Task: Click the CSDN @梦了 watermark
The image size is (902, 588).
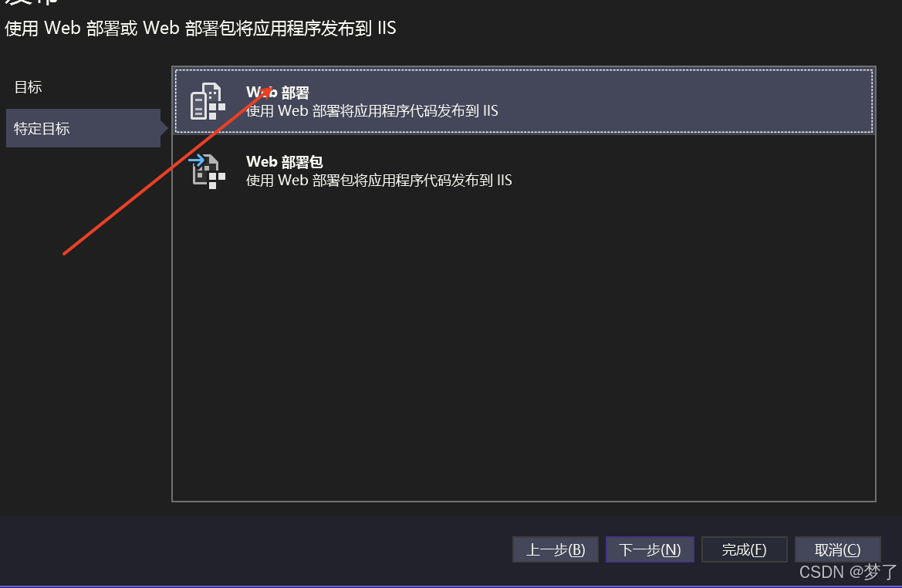Action: pos(848,572)
